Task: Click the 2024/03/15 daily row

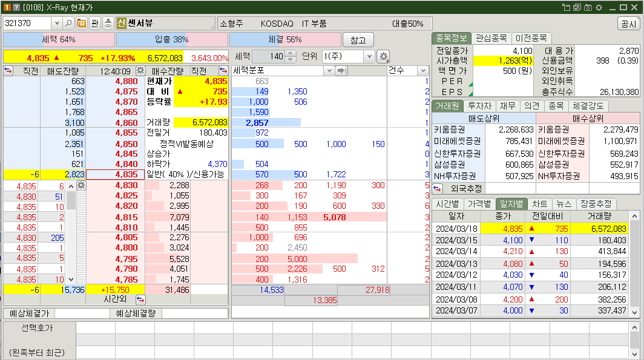Action: (x=530, y=240)
